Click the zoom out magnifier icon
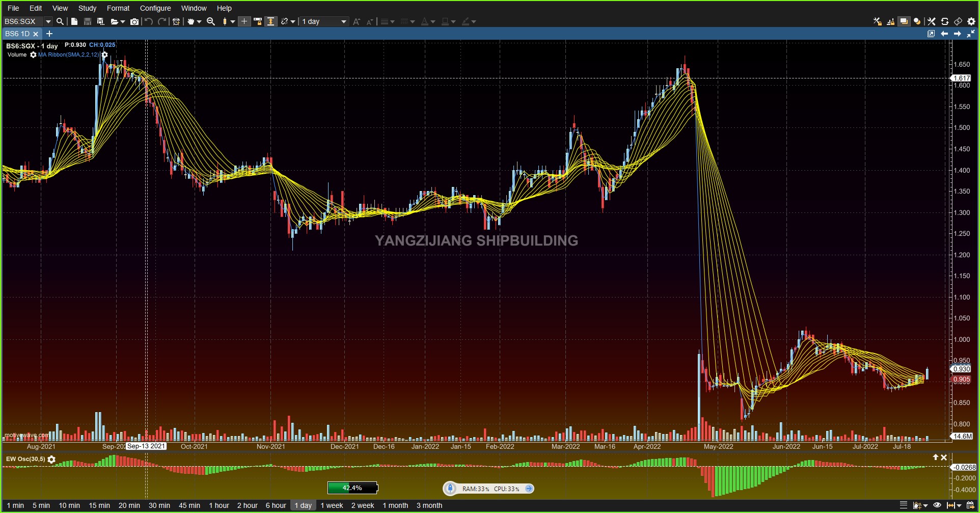 pos(211,21)
